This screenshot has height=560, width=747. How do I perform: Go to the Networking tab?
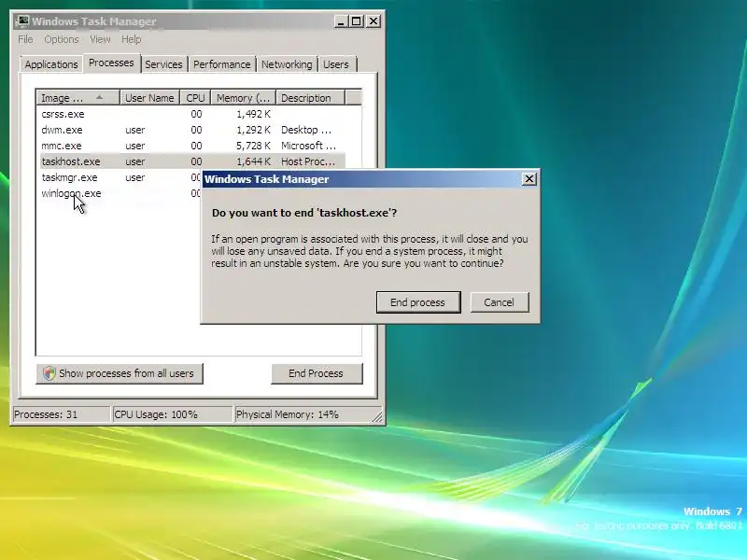[287, 64]
